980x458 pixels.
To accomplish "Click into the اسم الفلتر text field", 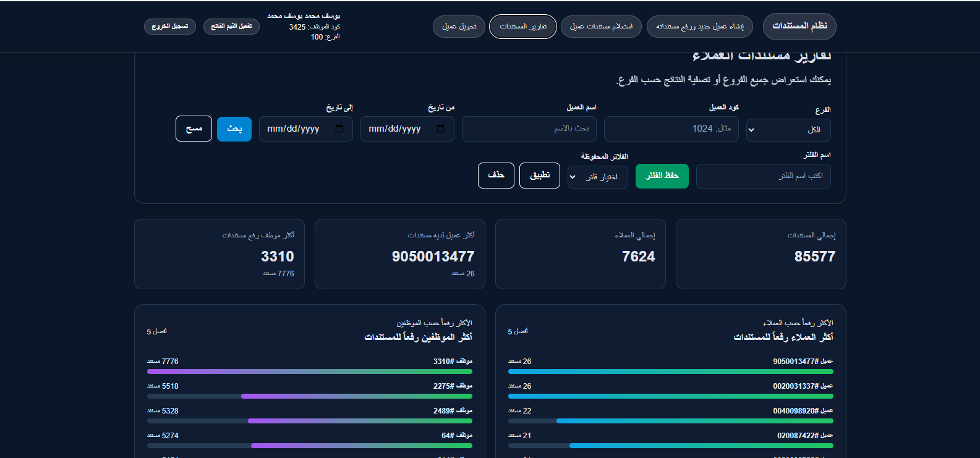I will [764, 176].
